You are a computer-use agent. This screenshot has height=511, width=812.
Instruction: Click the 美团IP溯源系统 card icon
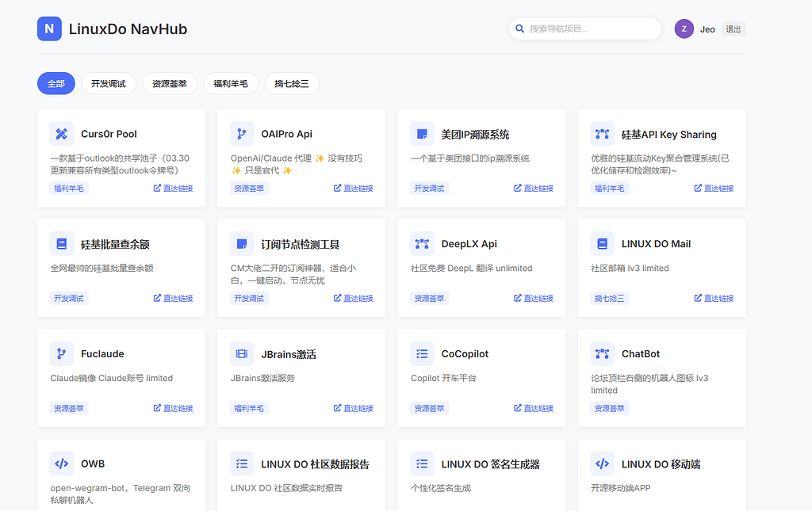click(422, 134)
